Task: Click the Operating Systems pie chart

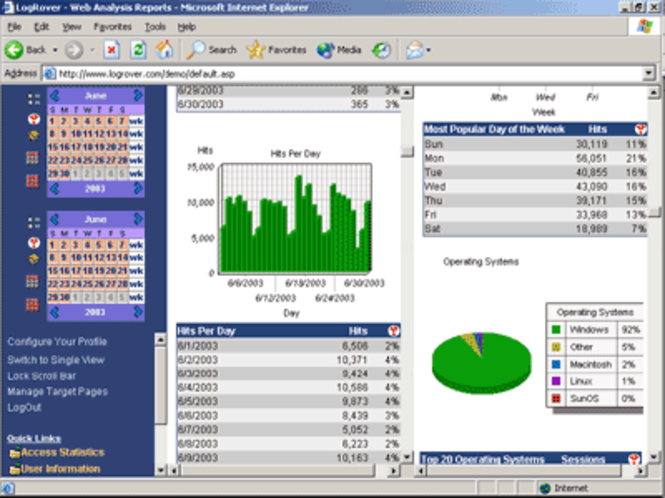Action: coord(481,363)
